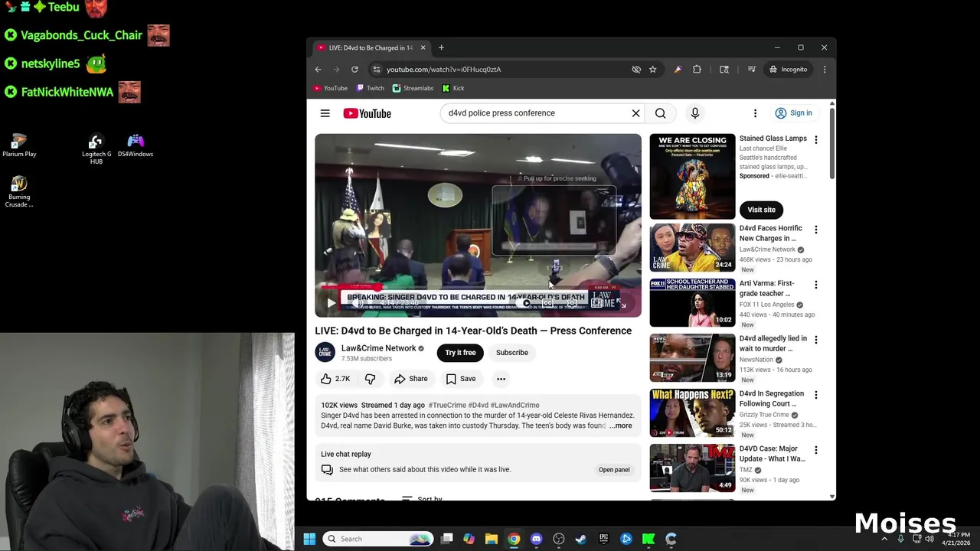Mute the video volume icon
This screenshot has height=551, width=980.
point(358,303)
